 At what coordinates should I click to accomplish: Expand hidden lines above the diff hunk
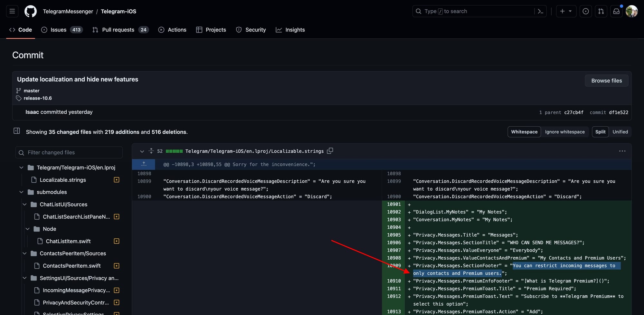pos(144,164)
